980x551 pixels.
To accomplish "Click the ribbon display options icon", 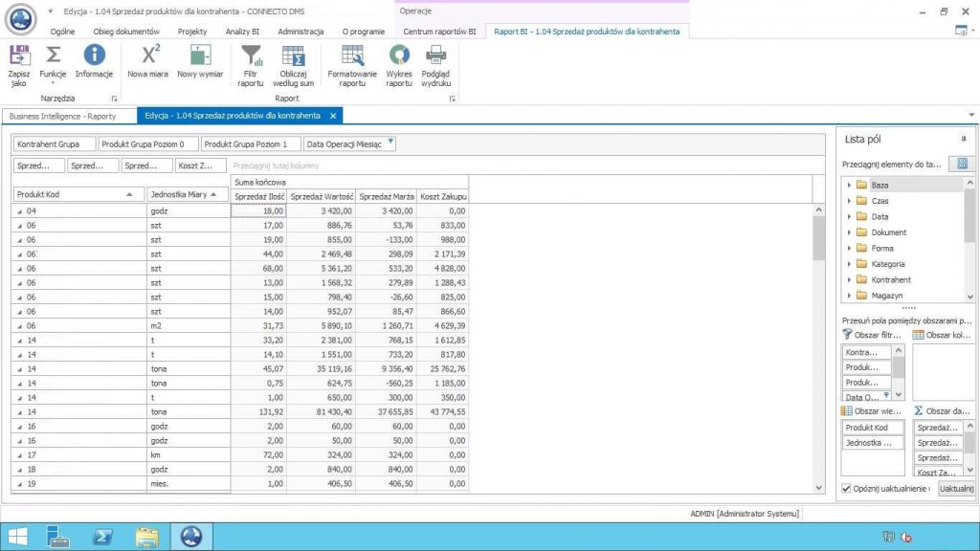I will click(961, 31).
